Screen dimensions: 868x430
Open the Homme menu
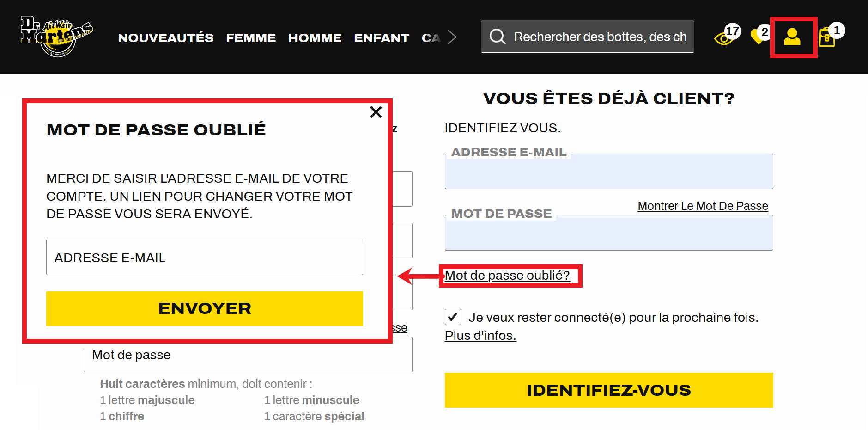tap(315, 37)
